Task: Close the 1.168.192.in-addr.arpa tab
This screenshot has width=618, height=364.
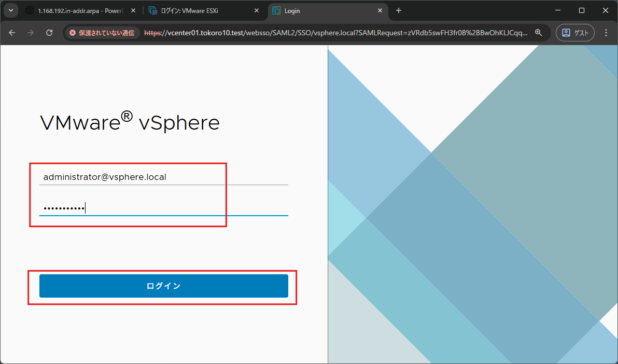Action: [133, 11]
